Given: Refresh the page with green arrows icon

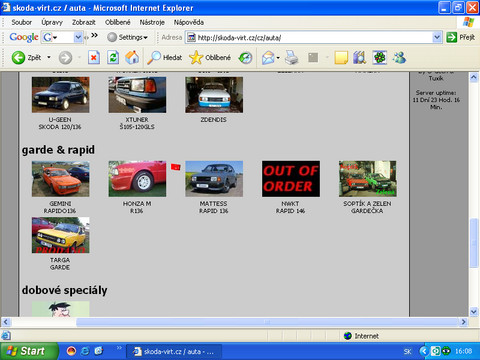Looking at the screenshot, I should click(113, 58).
